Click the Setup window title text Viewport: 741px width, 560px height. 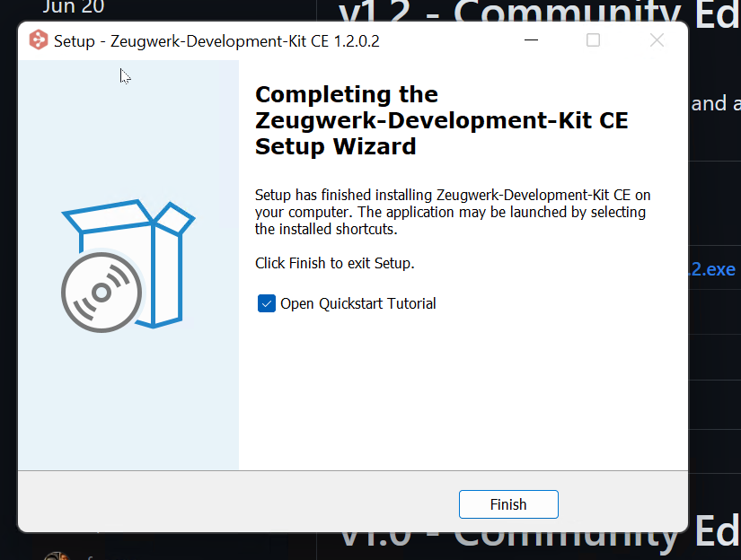(x=216, y=41)
